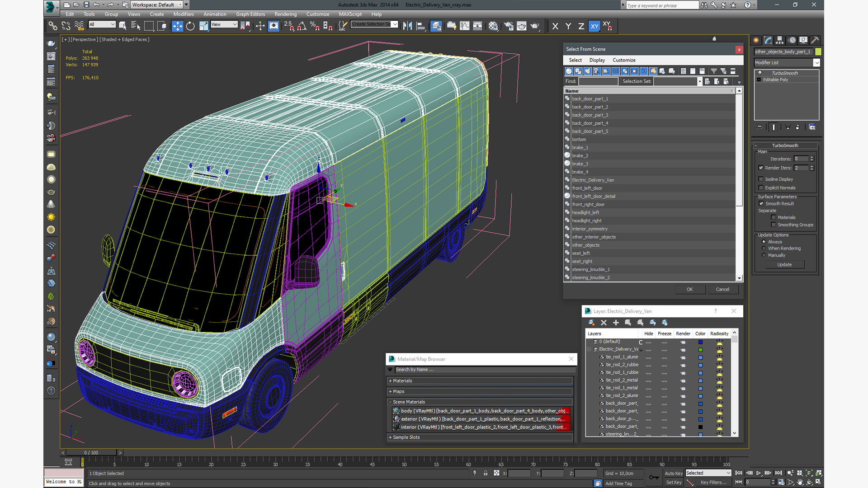Open the MAXScript menu
The width and height of the screenshot is (868, 488).
[x=350, y=14]
